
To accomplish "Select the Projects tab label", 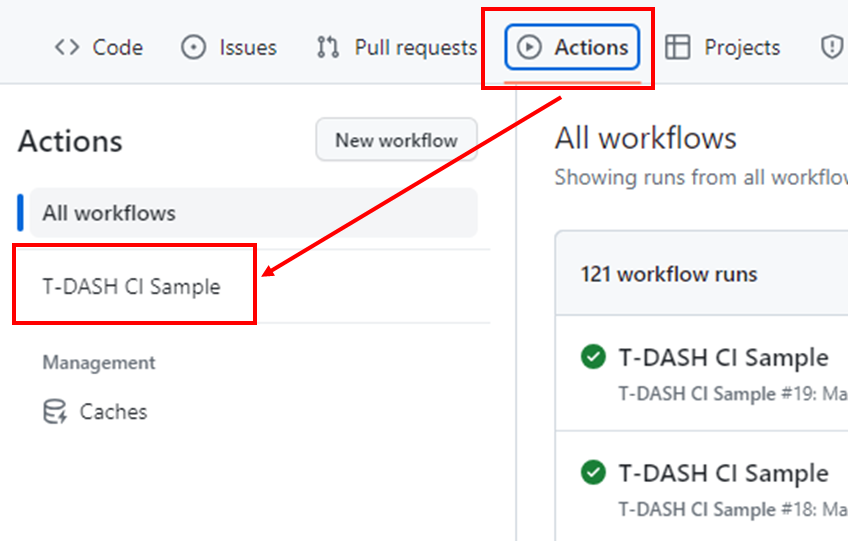I will pyautogui.click(x=742, y=47).
